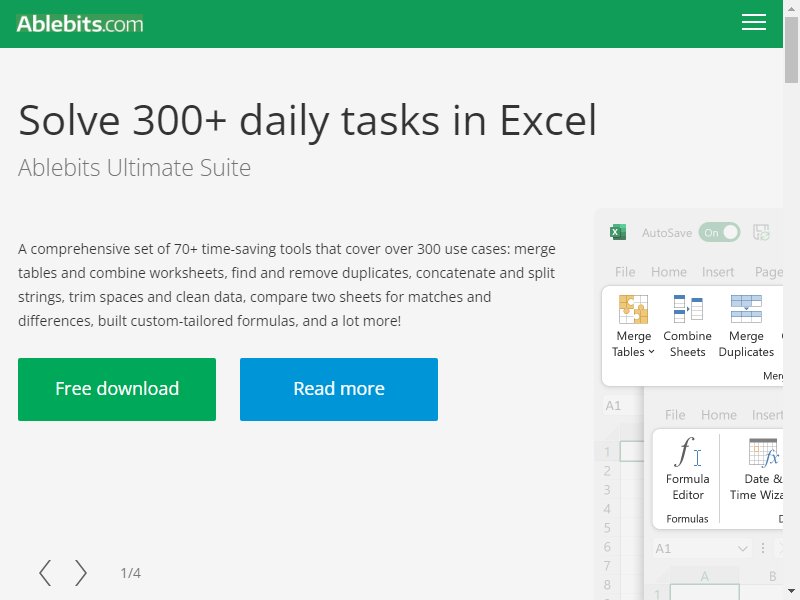Click the 'Solve 300+ daily tasks in Excel' heading
This screenshot has height=600, width=800.
(307, 121)
